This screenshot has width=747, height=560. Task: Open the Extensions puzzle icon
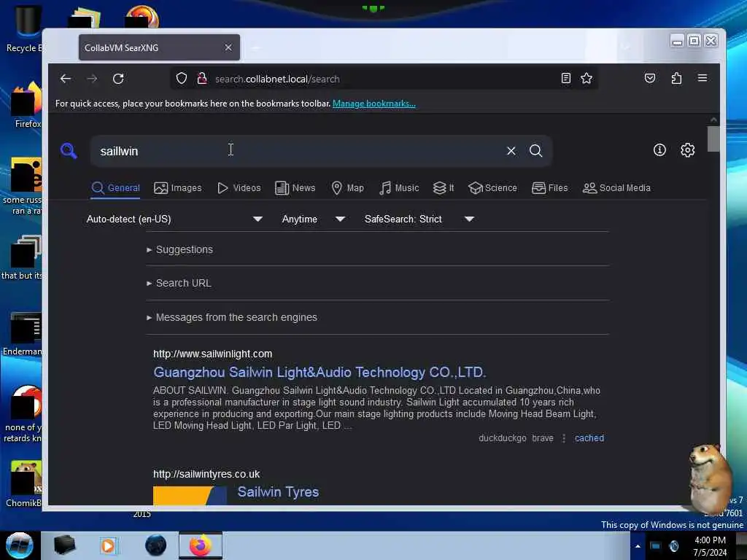click(676, 79)
